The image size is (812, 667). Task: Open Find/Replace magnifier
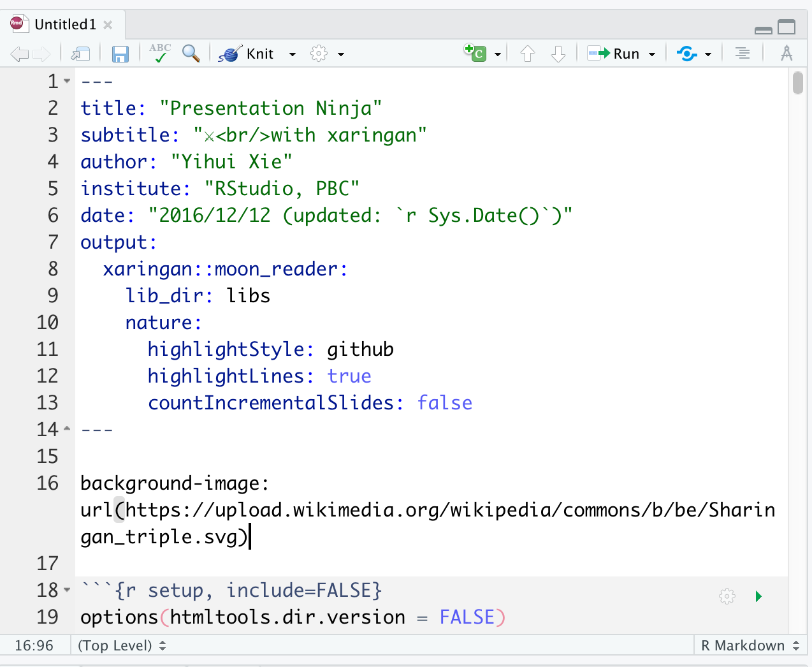coord(191,54)
